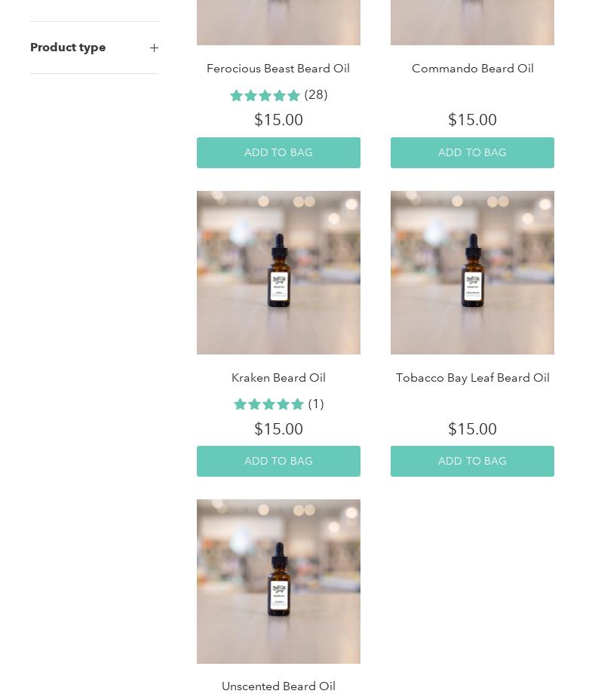592x700 pixels.
Task: Add Tobacco Bay Leaf Beard Oil to bag
Action: (x=472, y=461)
